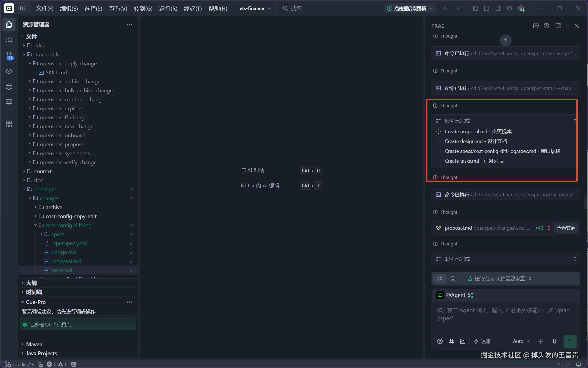Close the TRAE chat panel
This screenshot has height=368, width=588.
(577, 26)
